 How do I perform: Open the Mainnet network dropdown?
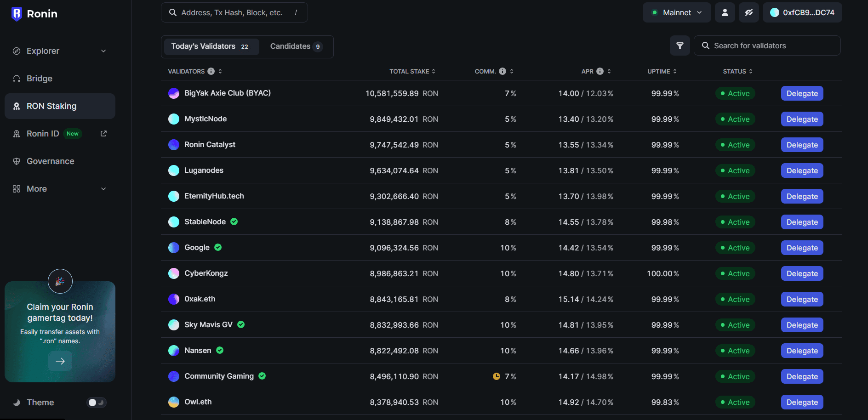pos(676,12)
